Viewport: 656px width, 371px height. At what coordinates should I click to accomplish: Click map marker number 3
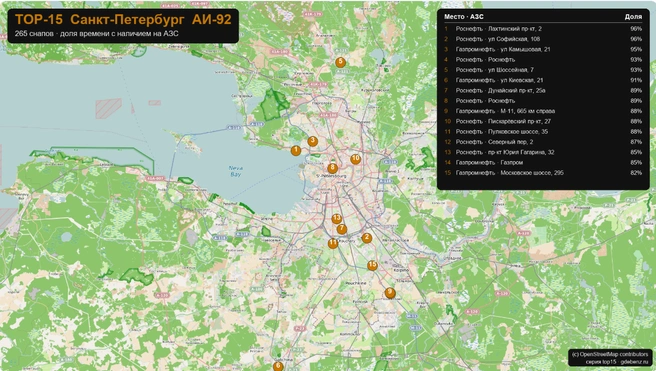coord(313,141)
